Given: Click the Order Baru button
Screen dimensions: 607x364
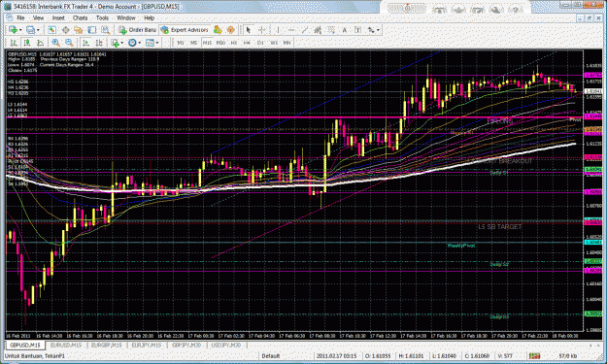Looking at the screenshot, I should tap(138, 30).
